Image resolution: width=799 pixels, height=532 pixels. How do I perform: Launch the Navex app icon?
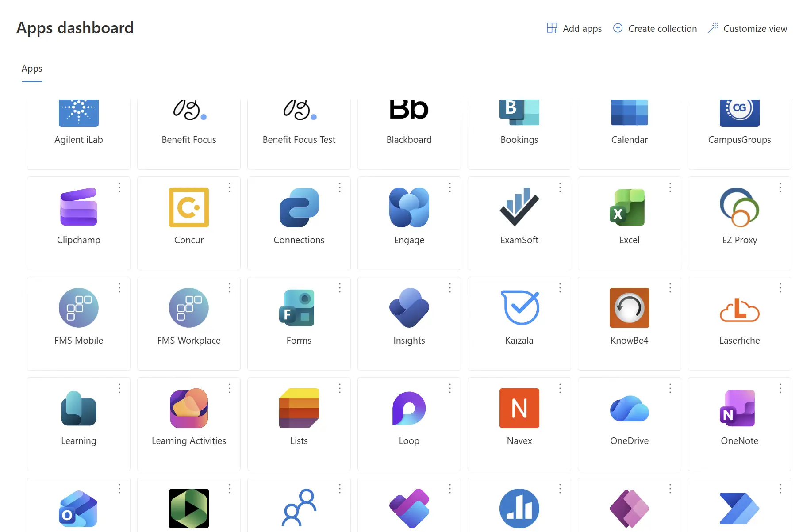(x=519, y=408)
